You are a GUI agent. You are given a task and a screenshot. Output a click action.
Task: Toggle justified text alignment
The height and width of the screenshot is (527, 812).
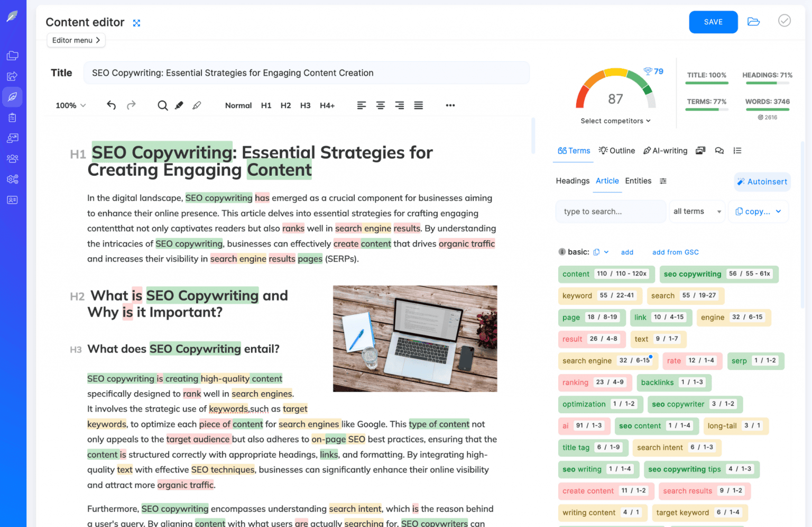[x=418, y=105]
